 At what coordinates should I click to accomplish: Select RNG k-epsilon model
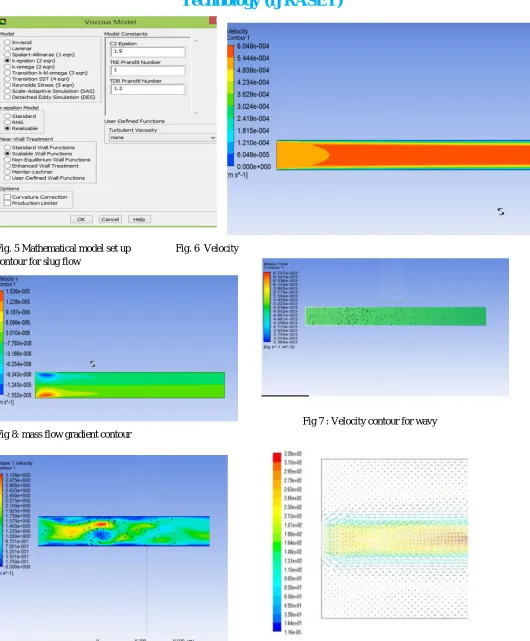(x=7, y=122)
